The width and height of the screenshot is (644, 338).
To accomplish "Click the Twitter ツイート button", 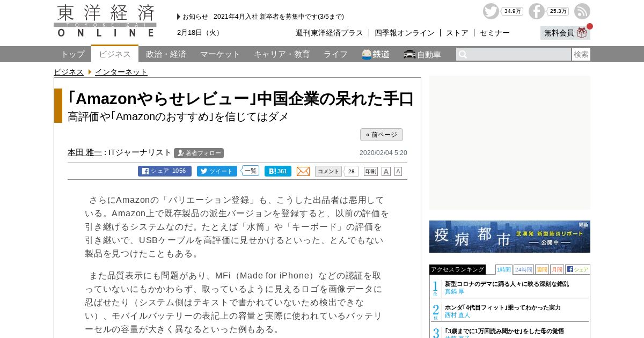I will (217, 171).
